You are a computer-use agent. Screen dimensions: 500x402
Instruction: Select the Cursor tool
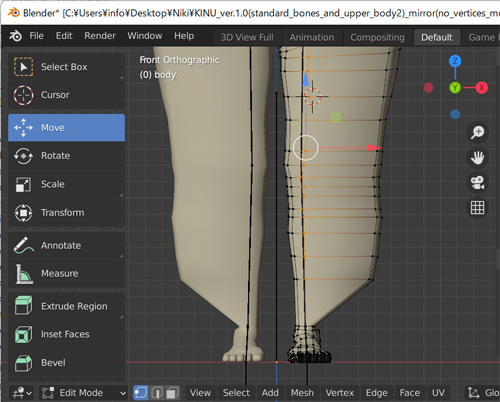pos(66,95)
